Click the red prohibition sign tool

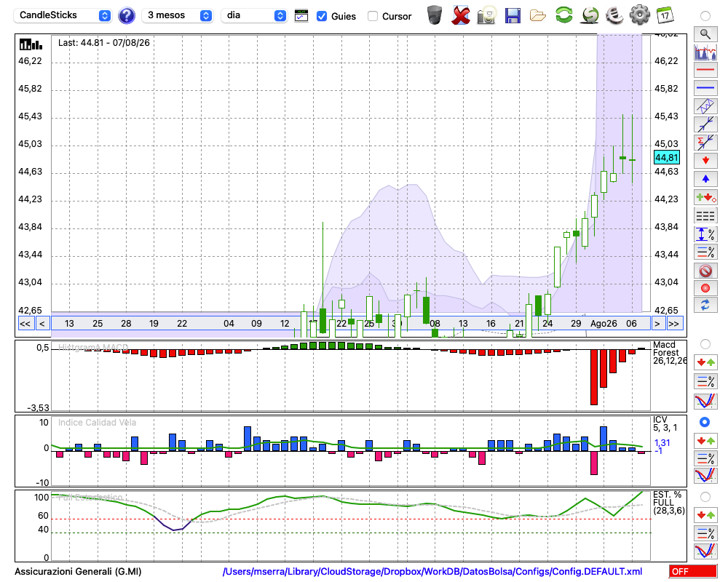[705, 270]
